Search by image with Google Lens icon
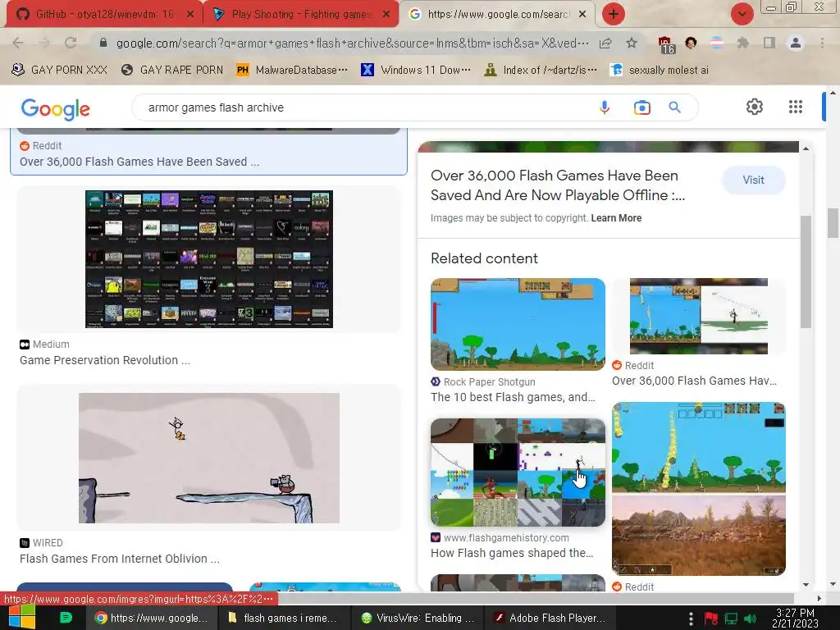Image resolution: width=840 pixels, height=630 pixels. pyautogui.click(x=641, y=107)
